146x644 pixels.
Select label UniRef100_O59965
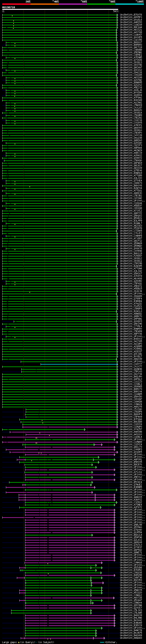131,387
